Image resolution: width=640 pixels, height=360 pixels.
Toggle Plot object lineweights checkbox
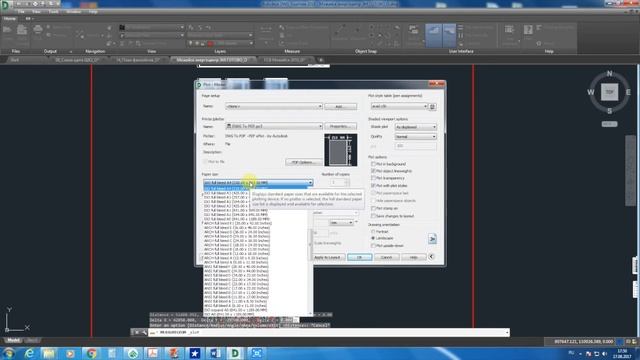tap(373, 171)
